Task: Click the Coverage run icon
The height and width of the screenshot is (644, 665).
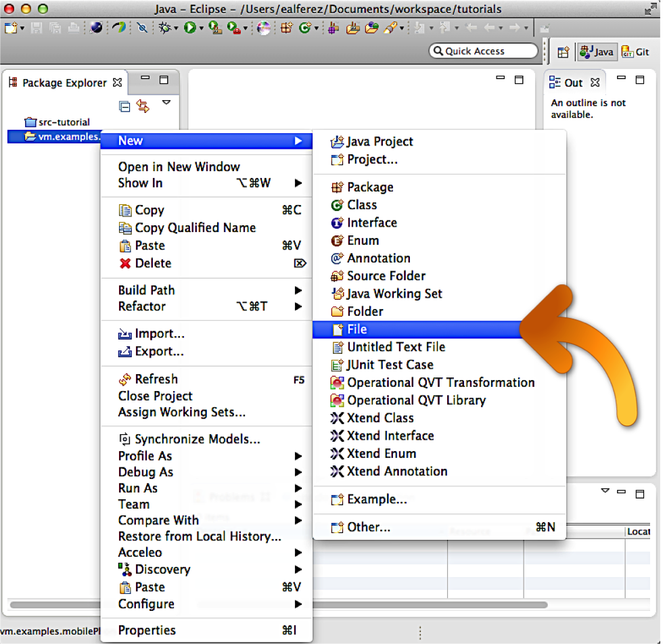Action: tap(215, 28)
